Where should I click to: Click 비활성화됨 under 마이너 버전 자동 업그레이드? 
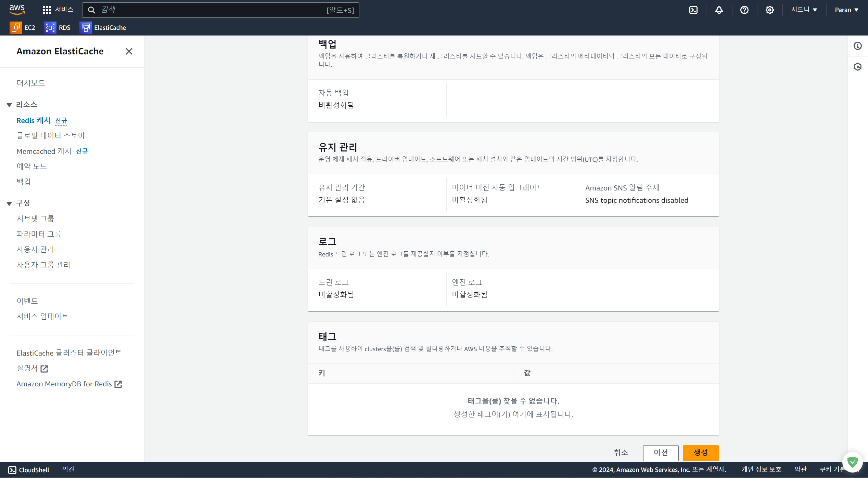[470, 200]
